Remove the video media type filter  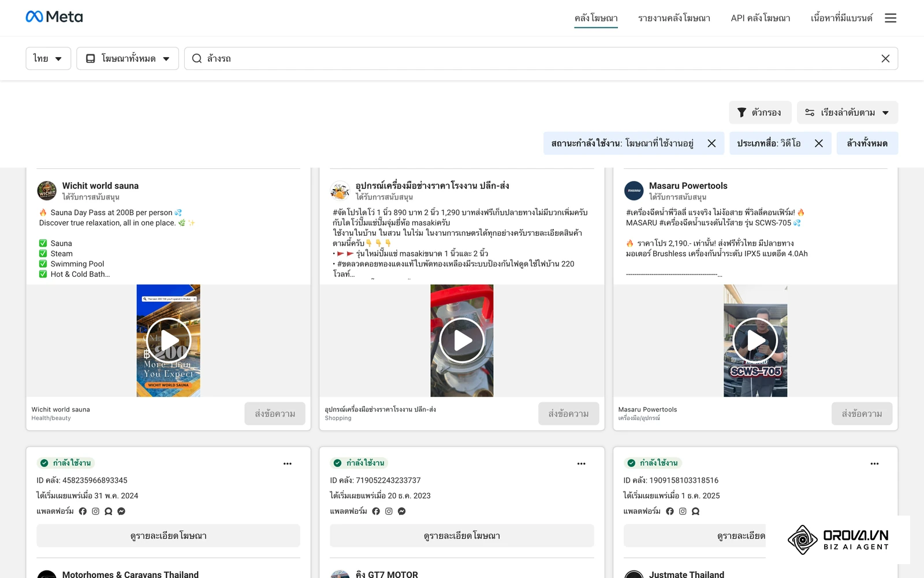(x=819, y=143)
